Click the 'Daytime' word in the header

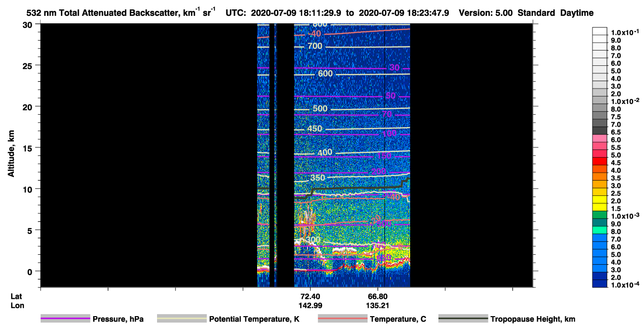[577, 13]
